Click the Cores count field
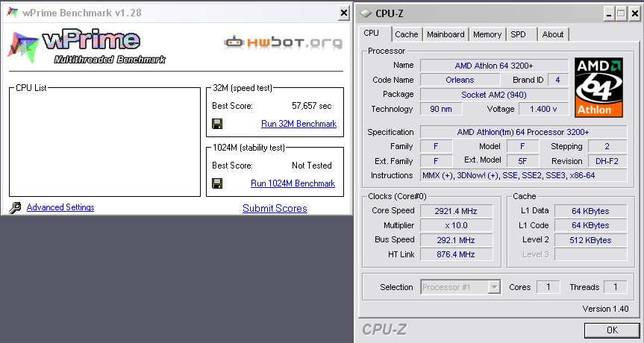The width and height of the screenshot is (644, 343). coord(548,287)
